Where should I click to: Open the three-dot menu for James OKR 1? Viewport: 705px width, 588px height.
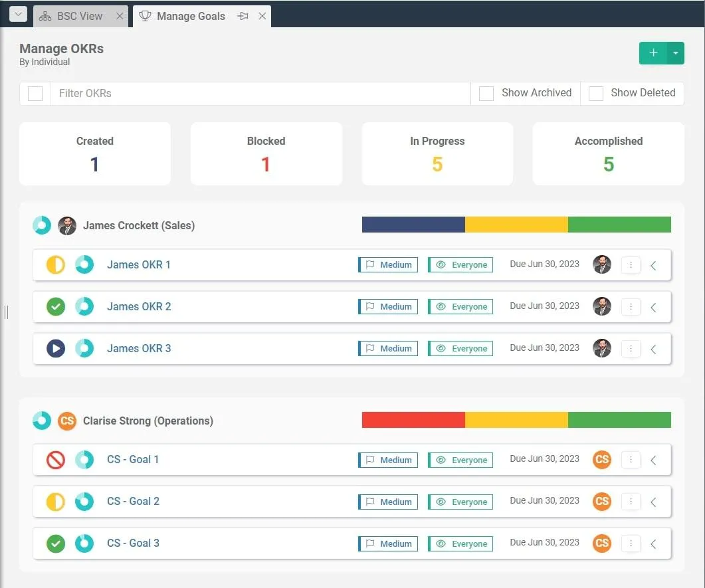(x=631, y=265)
